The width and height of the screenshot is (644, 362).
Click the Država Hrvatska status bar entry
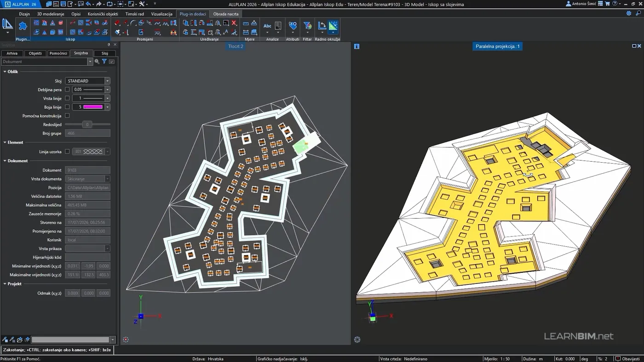(208, 359)
